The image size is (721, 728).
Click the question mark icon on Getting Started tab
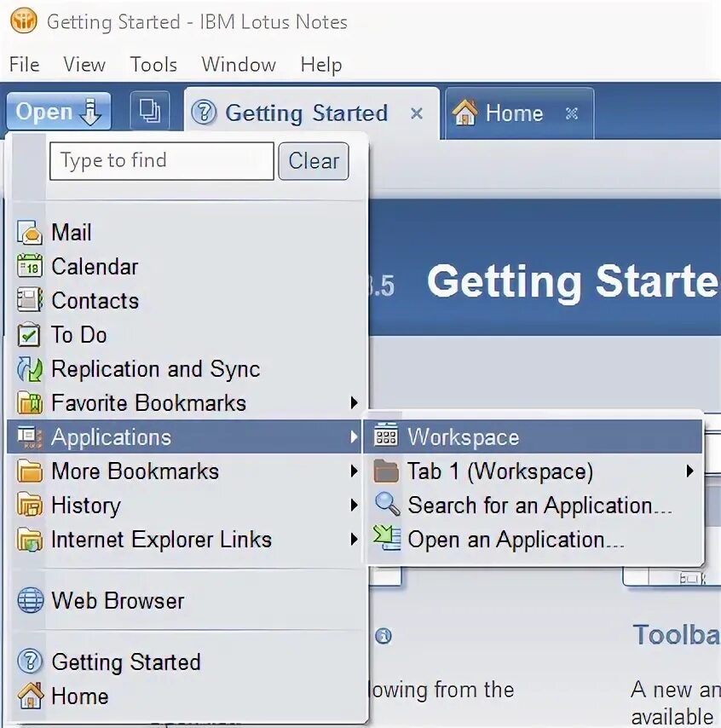click(x=204, y=113)
